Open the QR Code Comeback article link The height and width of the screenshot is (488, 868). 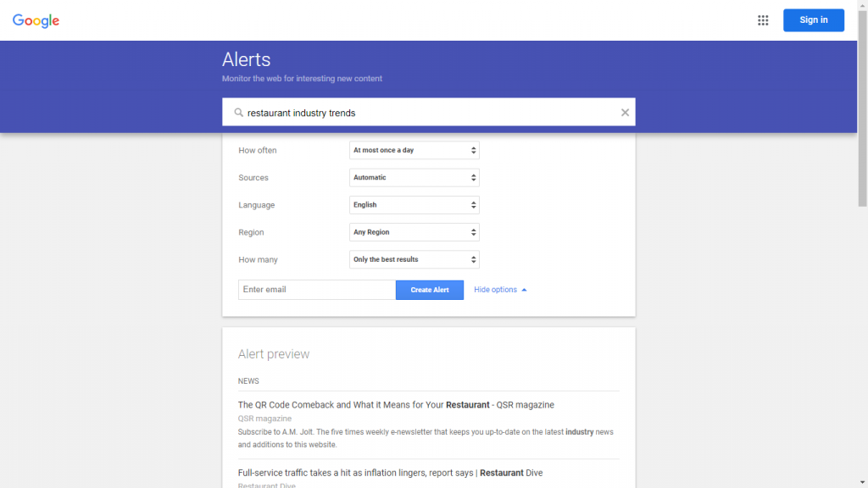[x=396, y=405]
